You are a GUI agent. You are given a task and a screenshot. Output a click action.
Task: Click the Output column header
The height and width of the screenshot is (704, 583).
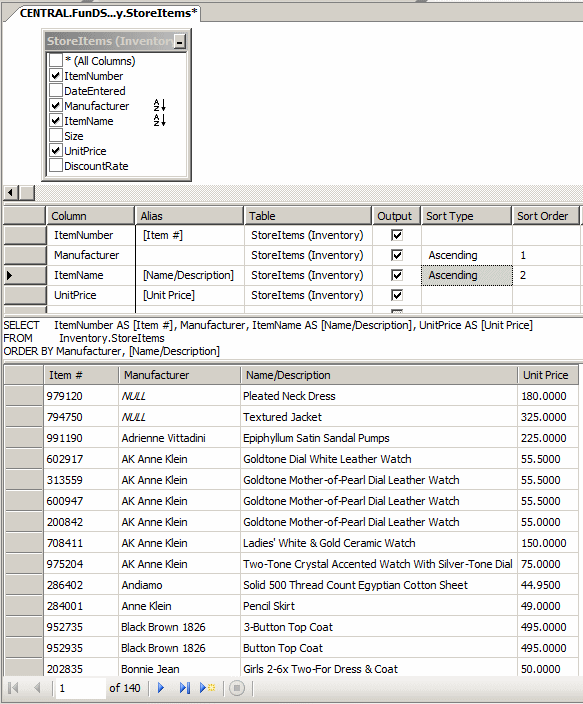click(x=396, y=216)
